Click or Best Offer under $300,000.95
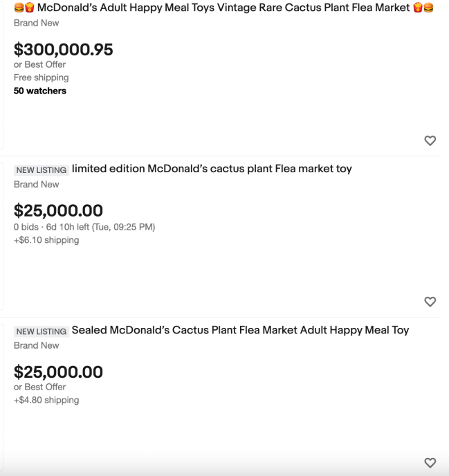Image resolution: width=449 pixels, height=476 pixels. coord(39,64)
